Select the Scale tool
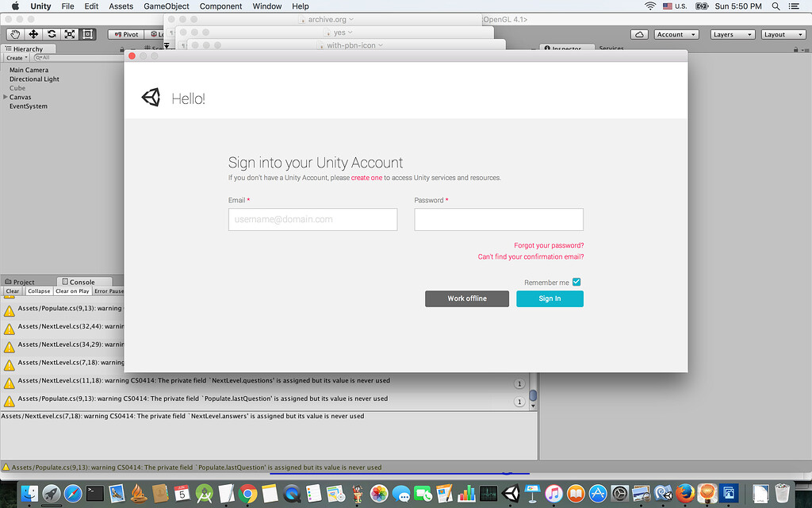 (69, 34)
